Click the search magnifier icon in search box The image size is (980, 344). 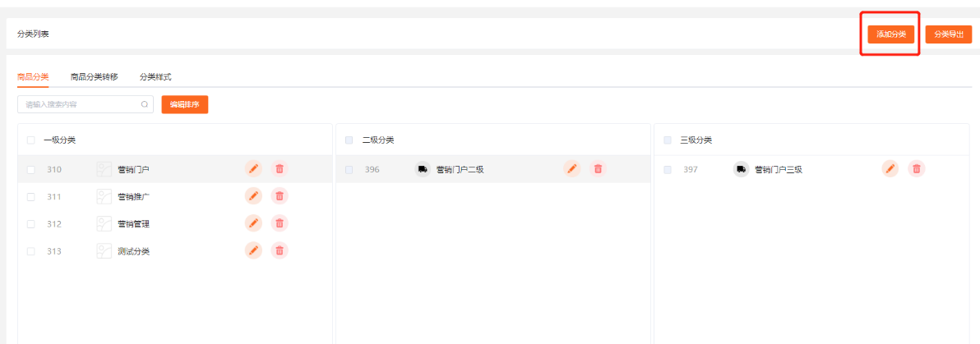(x=145, y=104)
